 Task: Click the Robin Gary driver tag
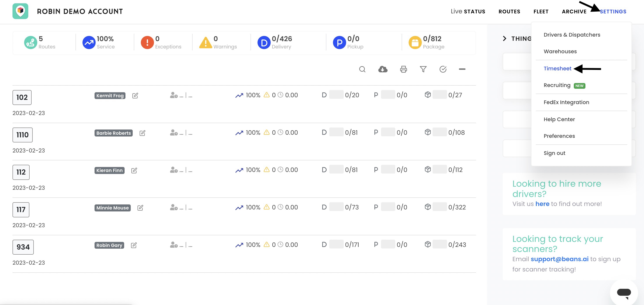[109, 245]
